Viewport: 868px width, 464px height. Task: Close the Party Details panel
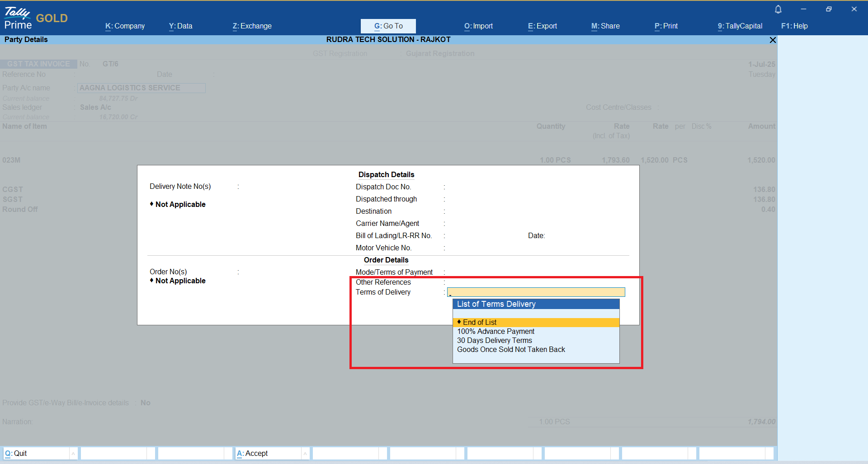[773, 40]
